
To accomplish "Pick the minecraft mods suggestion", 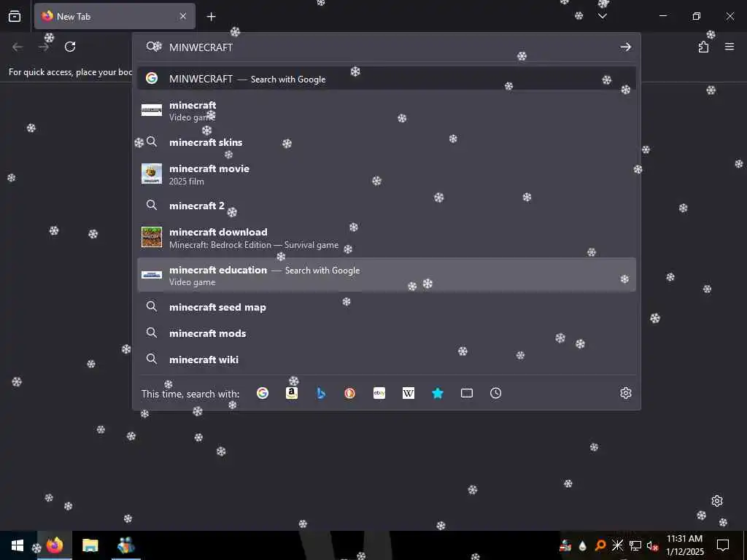I will (387, 332).
